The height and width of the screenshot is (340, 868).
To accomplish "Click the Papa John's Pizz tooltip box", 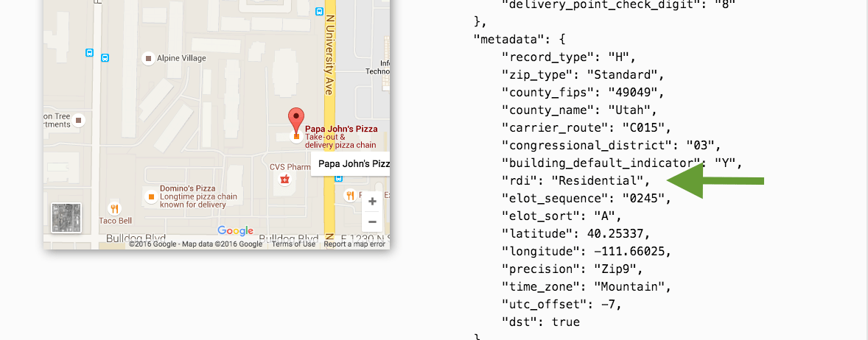I will (351, 163).
